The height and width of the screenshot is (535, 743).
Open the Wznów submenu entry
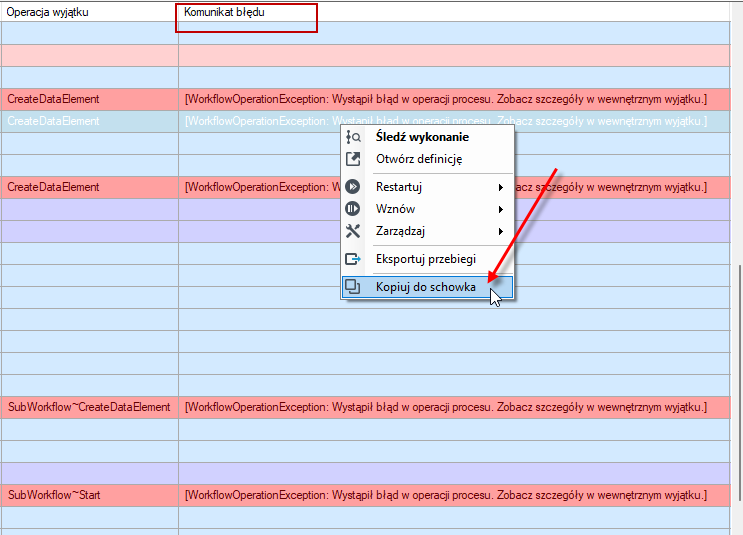pyautogui.click(x=427, y=209)
